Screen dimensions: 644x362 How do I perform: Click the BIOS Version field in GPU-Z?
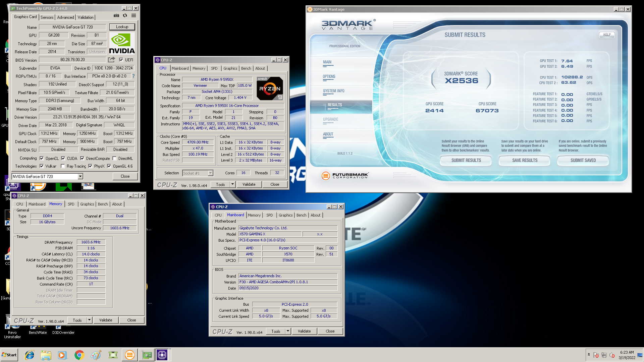click(x=72, y=60)
